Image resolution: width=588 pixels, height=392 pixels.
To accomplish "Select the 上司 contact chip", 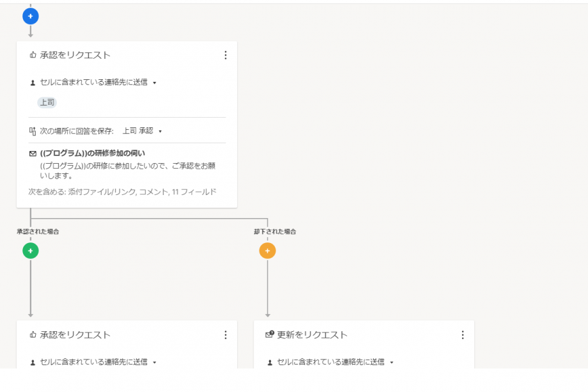I will click(x=47, y=102).
